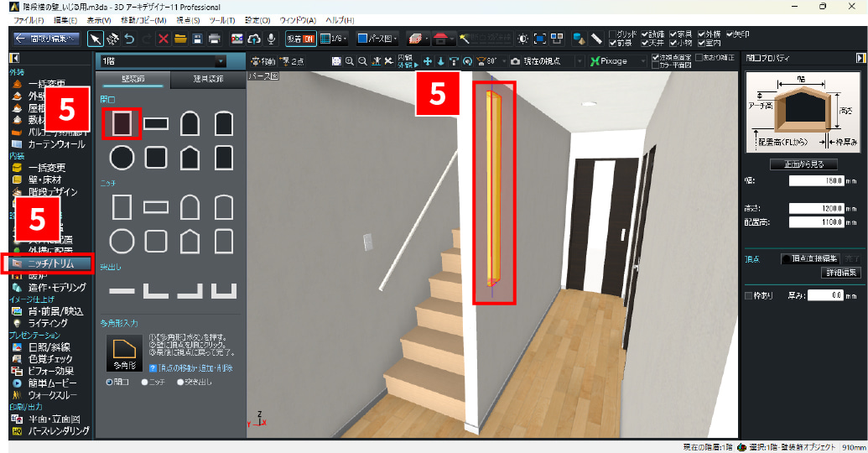Screen dimensions: 868x453
Task: Select the house-shaped opening
Action: click(190, 158)
